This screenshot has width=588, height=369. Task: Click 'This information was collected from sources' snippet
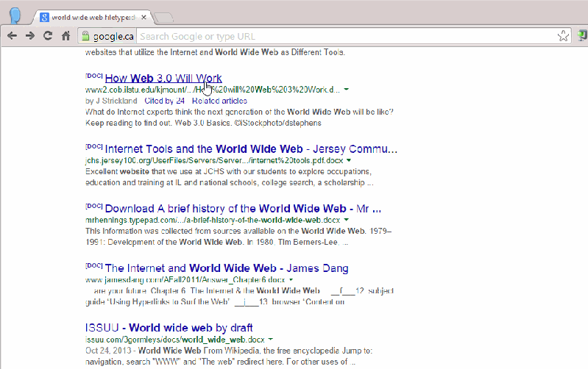click(x=238, y=237)
